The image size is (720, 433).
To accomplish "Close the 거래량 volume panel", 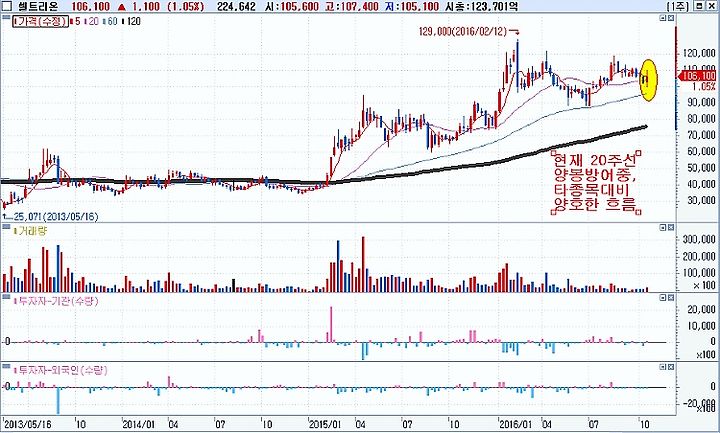I will coord(671,227).
